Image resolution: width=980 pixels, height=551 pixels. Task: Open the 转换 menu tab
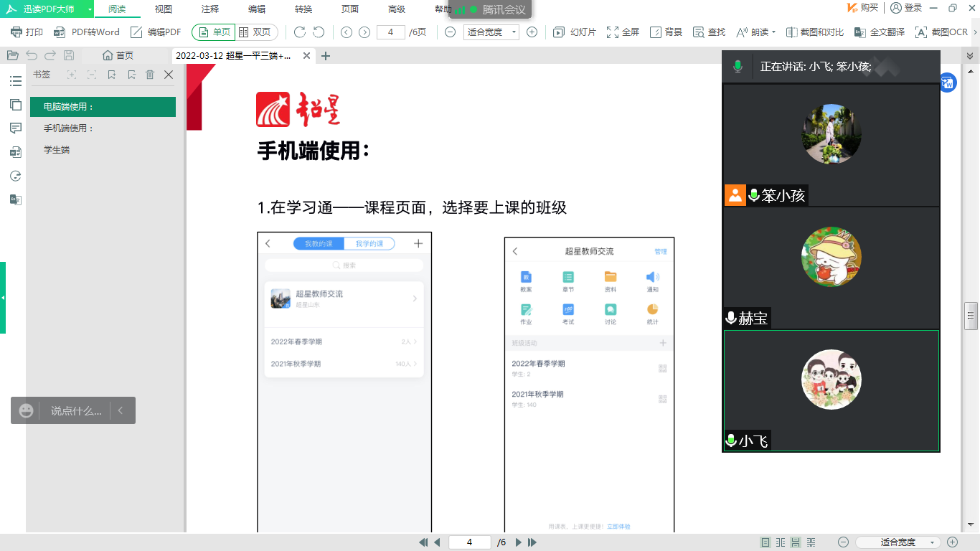[303, 9]
